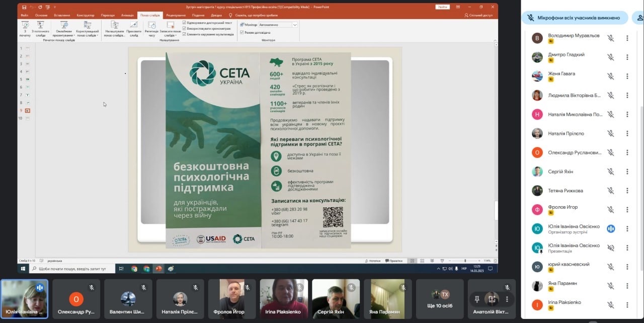Click the sign-in button in title bar
Image resolution: width=644 pixels, height=323 pixels.
point(442,7)
